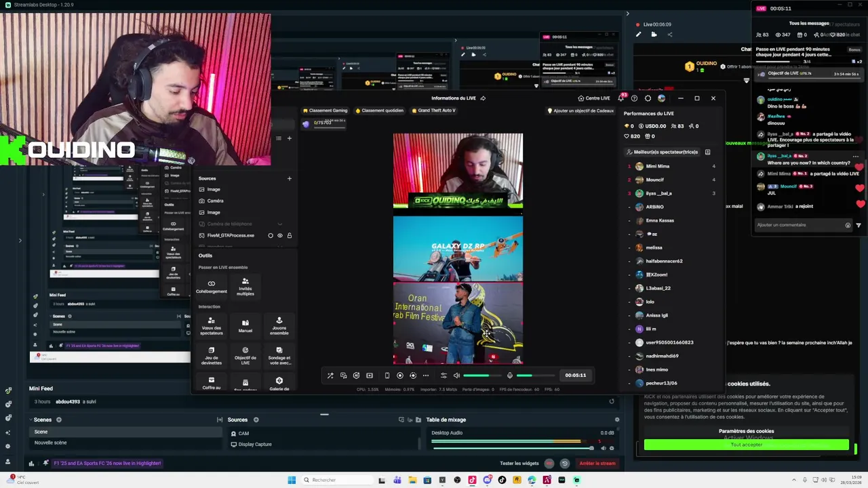
Task: Expand the Caméra de téléphone chevron
Action: [280, 224]
